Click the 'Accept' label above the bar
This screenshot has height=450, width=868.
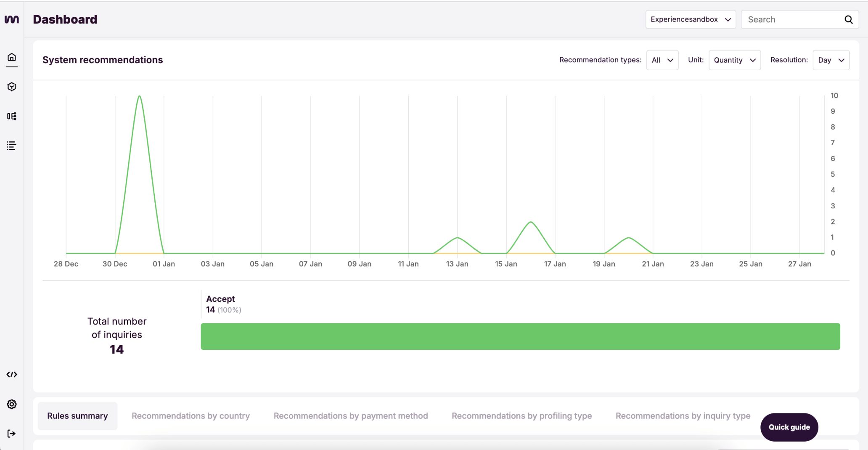220,299
